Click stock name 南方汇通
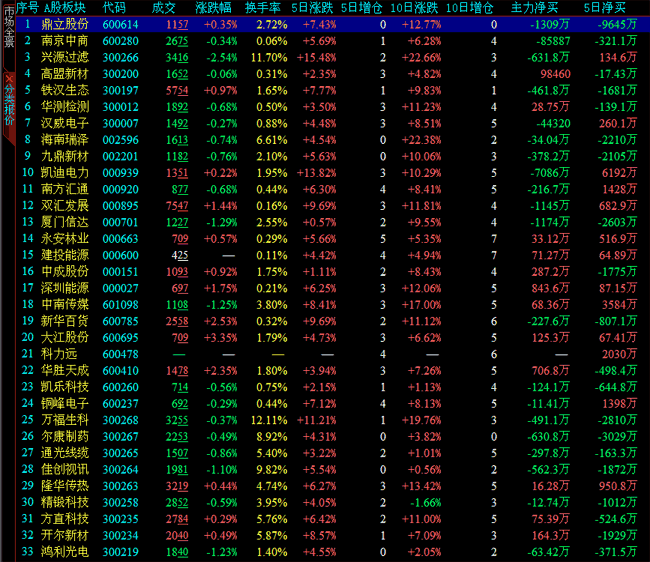The image size is (650, 562). [65, 189]
